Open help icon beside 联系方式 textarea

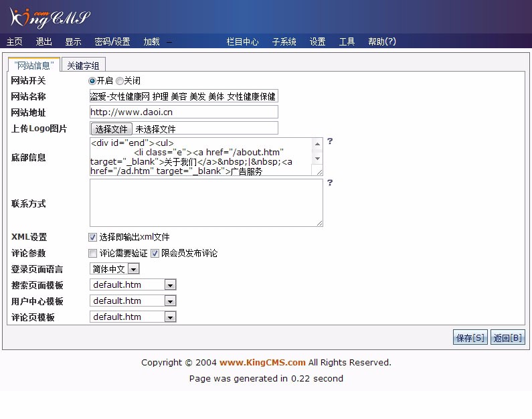coord(330,183)
